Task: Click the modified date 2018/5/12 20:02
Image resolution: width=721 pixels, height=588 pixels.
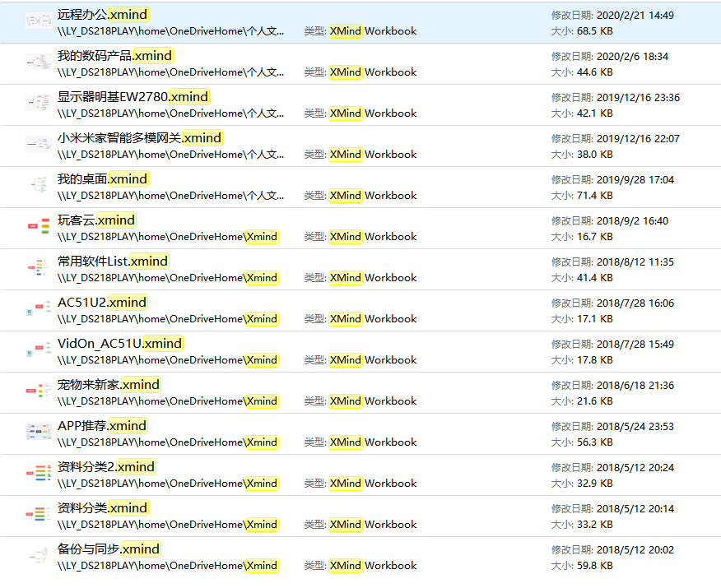Action: 635,550
